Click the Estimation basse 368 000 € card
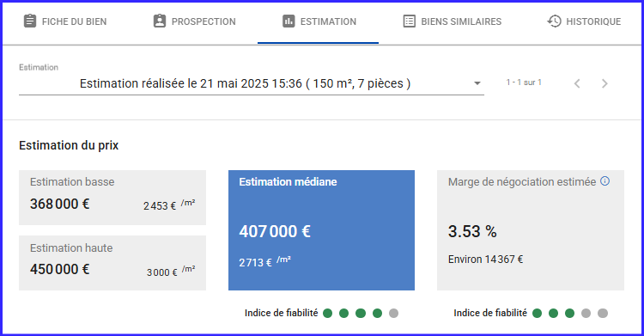 pos(112,198)
